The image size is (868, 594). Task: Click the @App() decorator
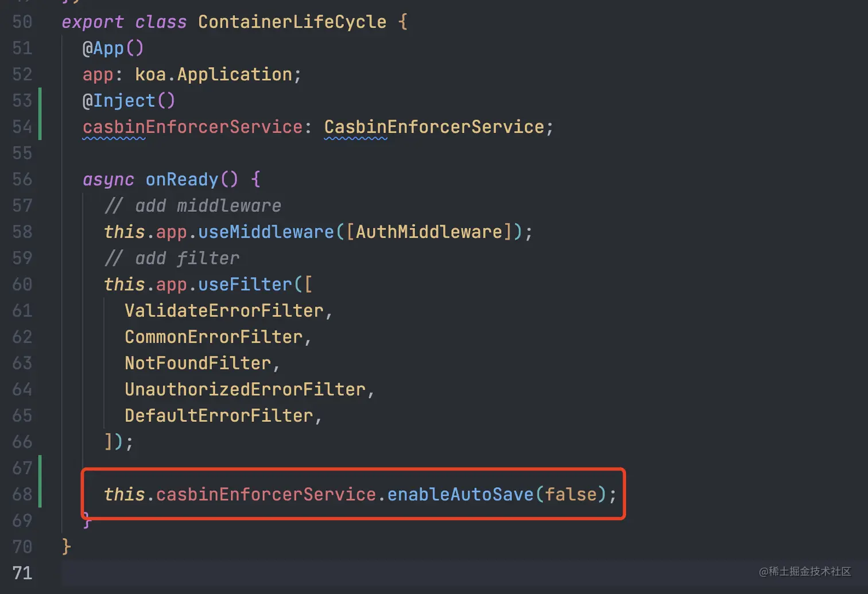click(113, 48)
